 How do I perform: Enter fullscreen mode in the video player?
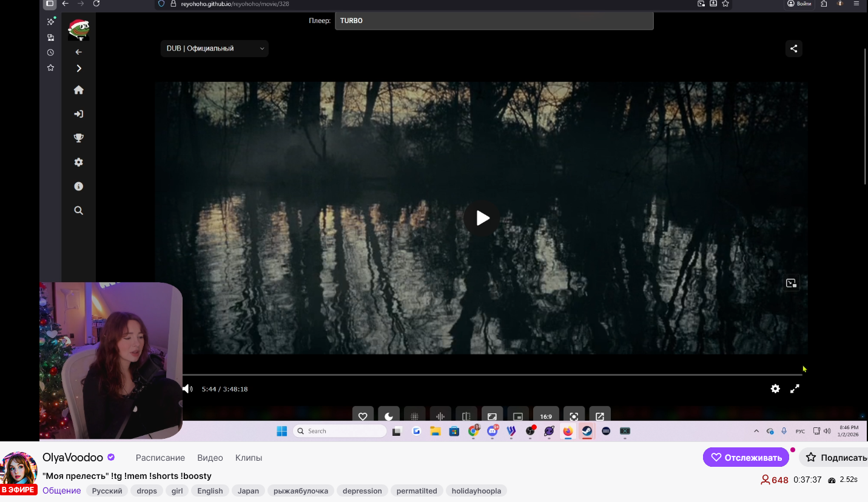click(x=795, y=388)
